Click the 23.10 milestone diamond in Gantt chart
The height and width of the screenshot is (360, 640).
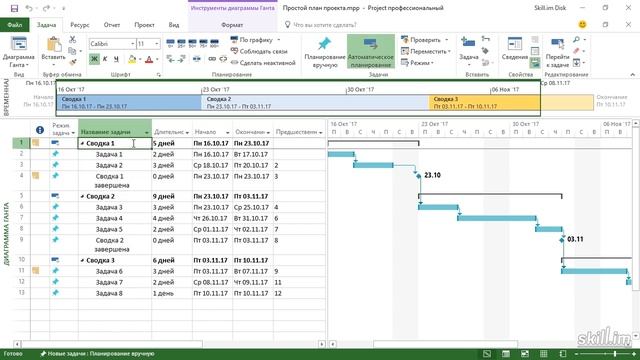coord(419,176)
